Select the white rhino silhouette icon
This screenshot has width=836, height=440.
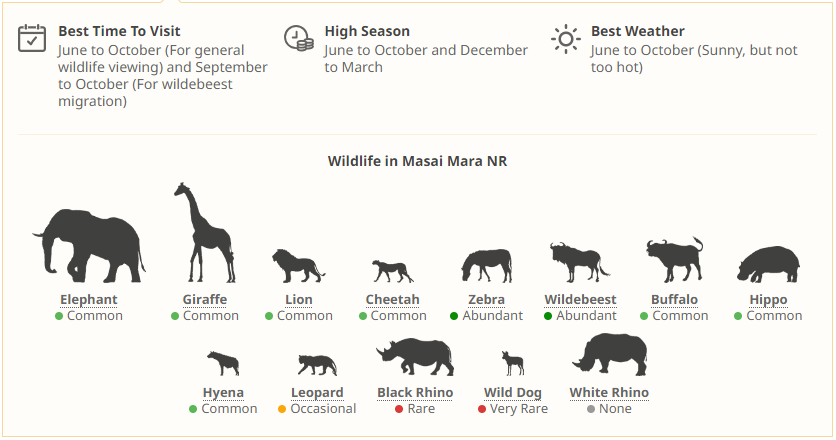pos(609,354)
